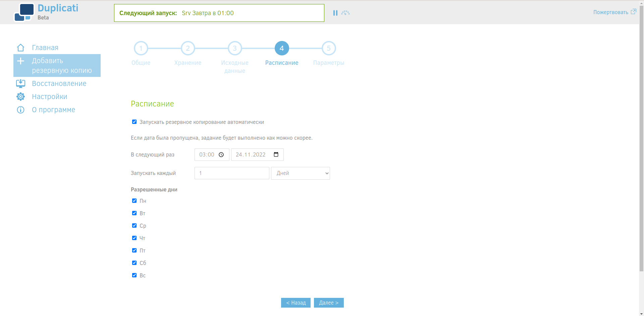Uncheck the Пт day checkbox
Viewport: 644px width, 316px height.
click(134, 251)
